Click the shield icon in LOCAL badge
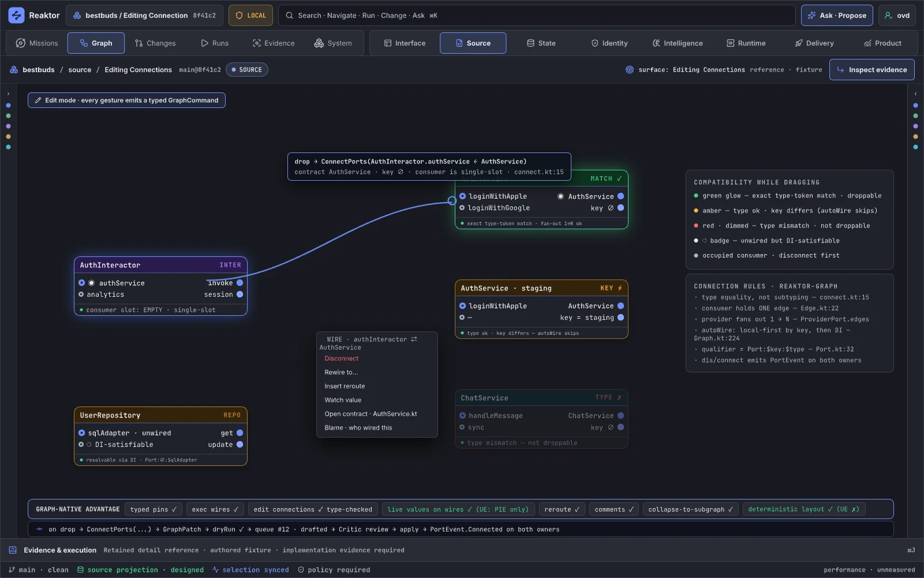924x578 pixels. (239, 16)
